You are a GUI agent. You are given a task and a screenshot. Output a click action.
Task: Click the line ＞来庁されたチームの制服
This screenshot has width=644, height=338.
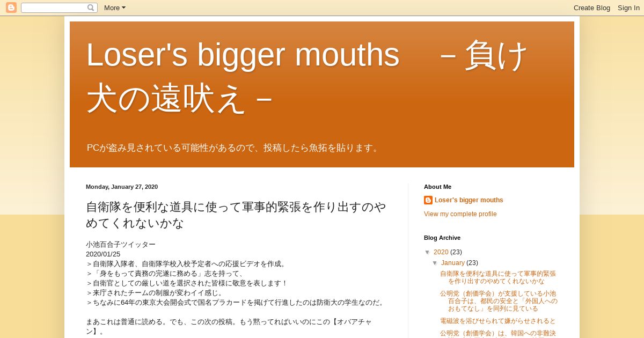155,293
